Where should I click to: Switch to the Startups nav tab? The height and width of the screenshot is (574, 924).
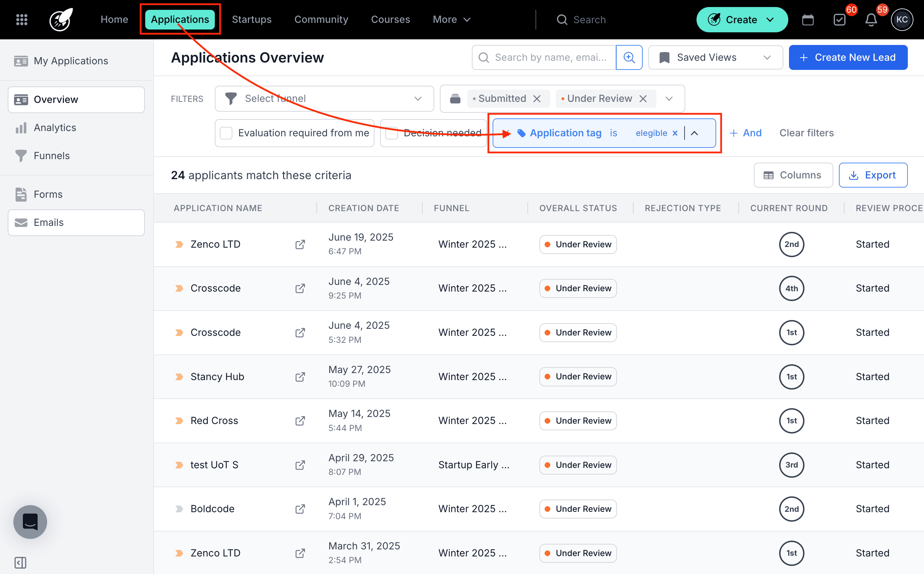coord(251,19)
